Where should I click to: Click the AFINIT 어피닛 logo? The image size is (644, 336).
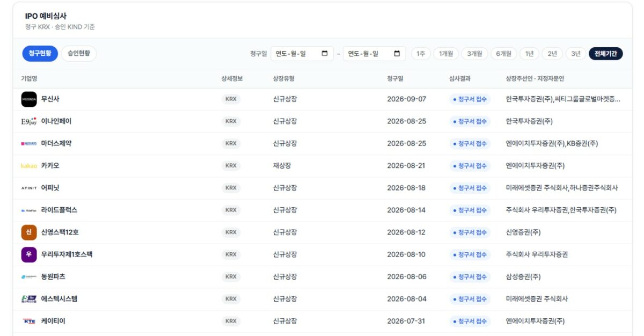[x=29, y=188]
